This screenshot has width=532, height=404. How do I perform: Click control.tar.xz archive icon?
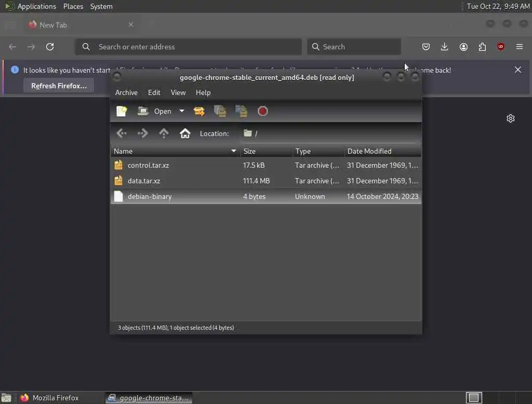[118, 165]
